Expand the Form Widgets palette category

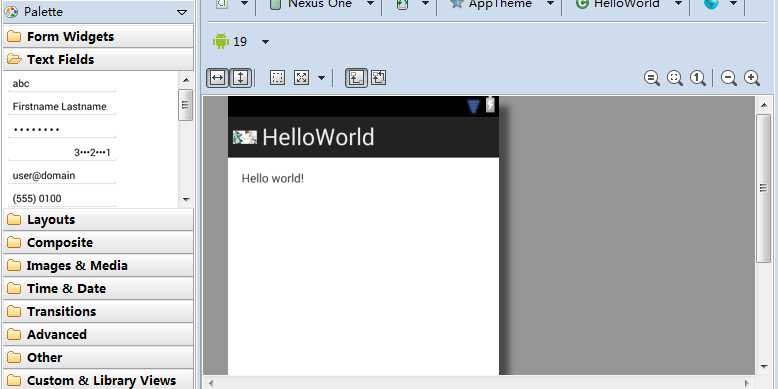click(98, 36)
